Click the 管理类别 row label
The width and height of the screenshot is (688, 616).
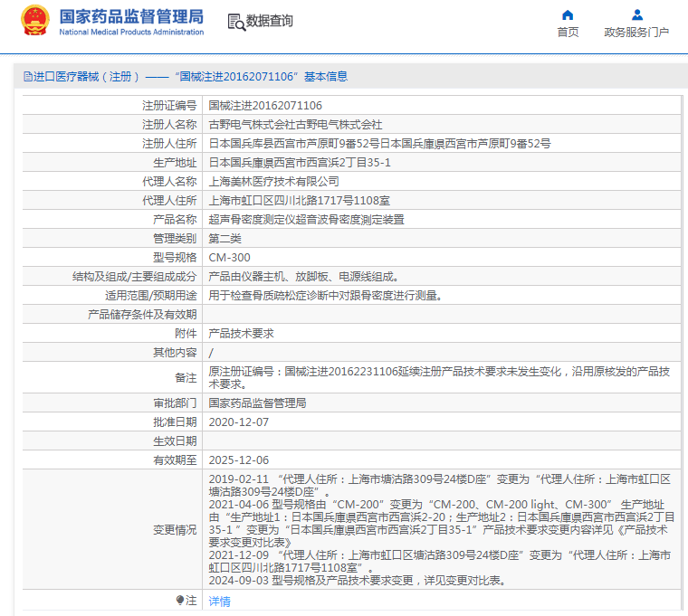tap(175, 239)
